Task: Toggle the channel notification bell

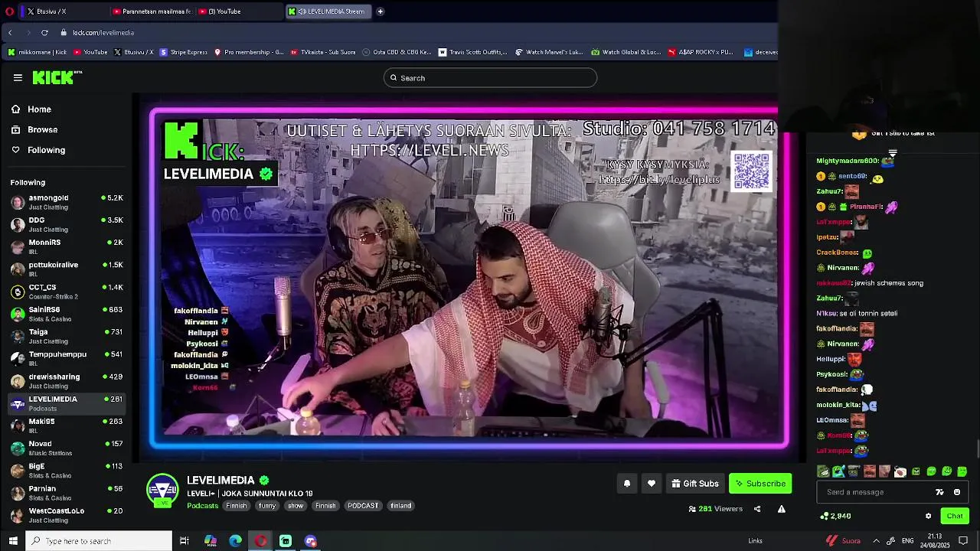Action: click(627, 484)
